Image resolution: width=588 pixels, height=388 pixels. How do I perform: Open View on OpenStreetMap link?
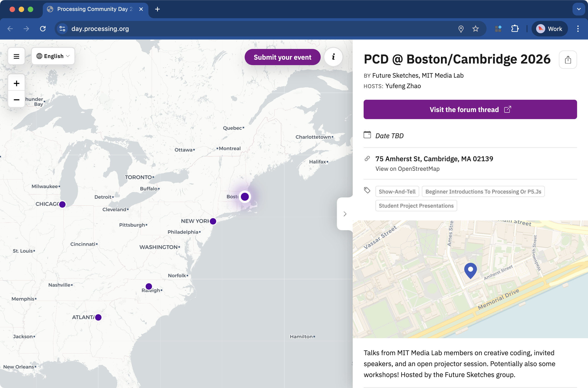pyautogui.click(x=407, y=169)
